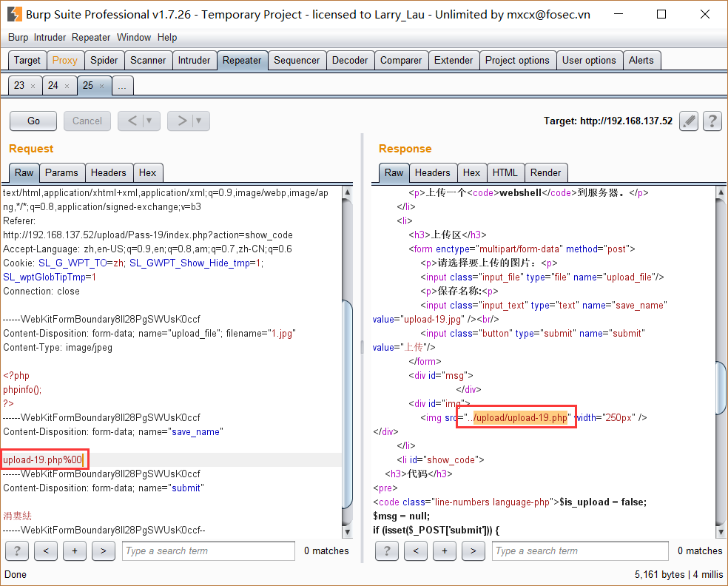This screenshot has width=728, height=586.
Task: Close Repeater tab 25
Action: 101,86
